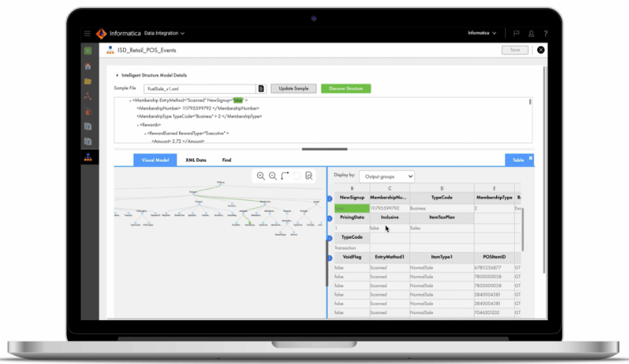Click the XML preview pane scrollbar
629x364 pixels.
point(530,102)
